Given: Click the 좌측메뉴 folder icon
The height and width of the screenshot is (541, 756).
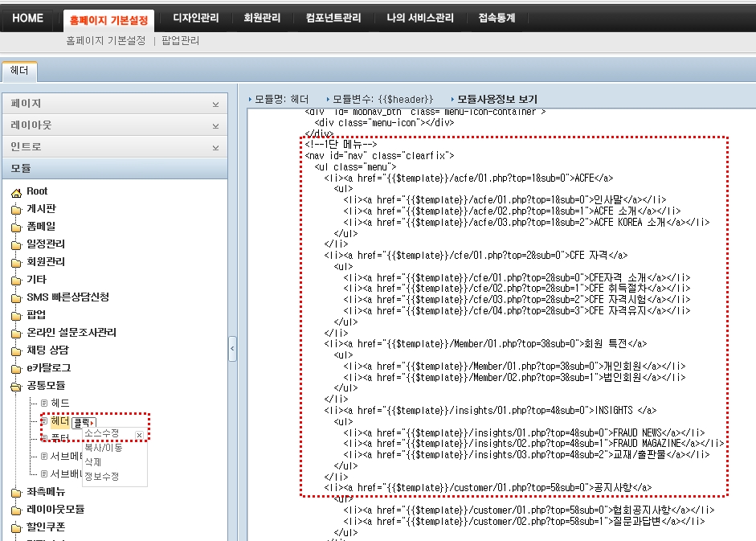Looking at the screenshot, I should click(x=16, y=492).
